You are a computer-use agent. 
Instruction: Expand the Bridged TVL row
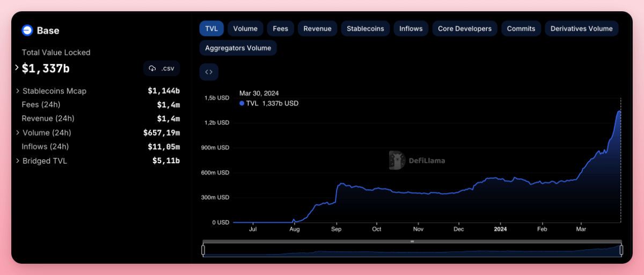pyautogui.click(x=18, y=161)
